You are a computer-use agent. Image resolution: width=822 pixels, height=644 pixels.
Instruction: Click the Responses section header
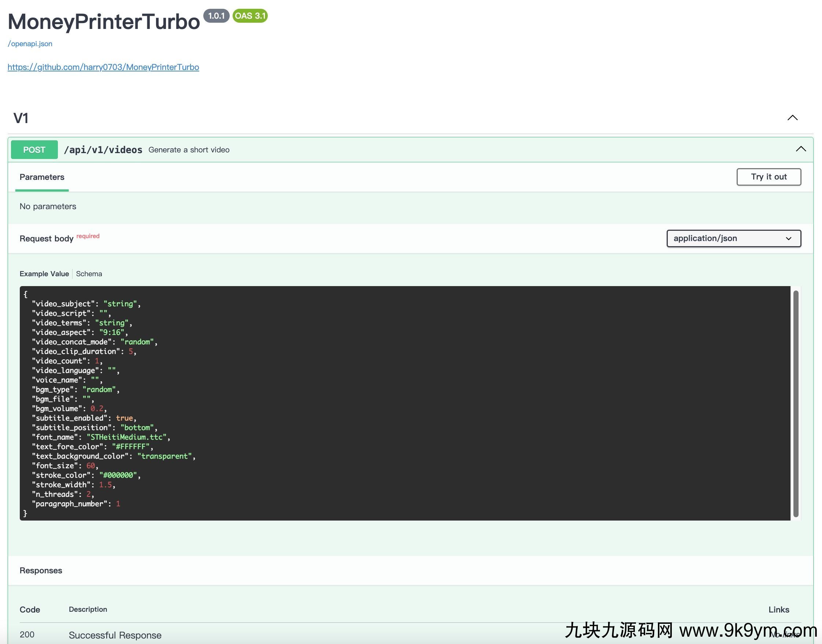(x=41, y=570)
